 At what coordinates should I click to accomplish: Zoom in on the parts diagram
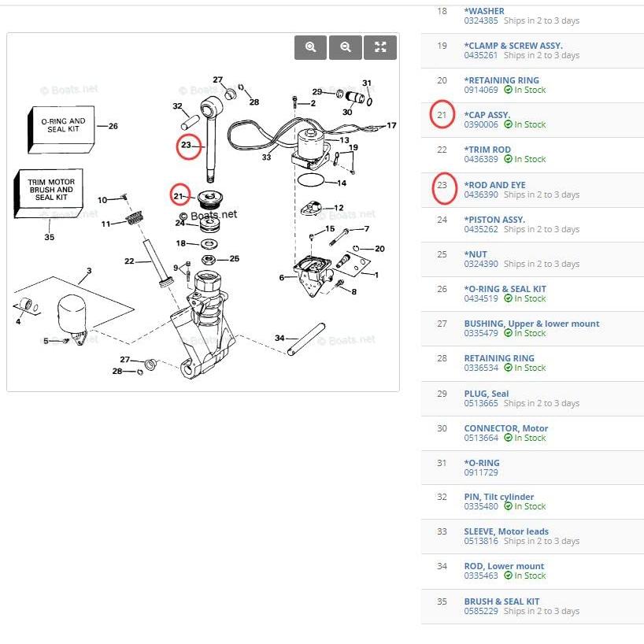(x=310, y=47)
